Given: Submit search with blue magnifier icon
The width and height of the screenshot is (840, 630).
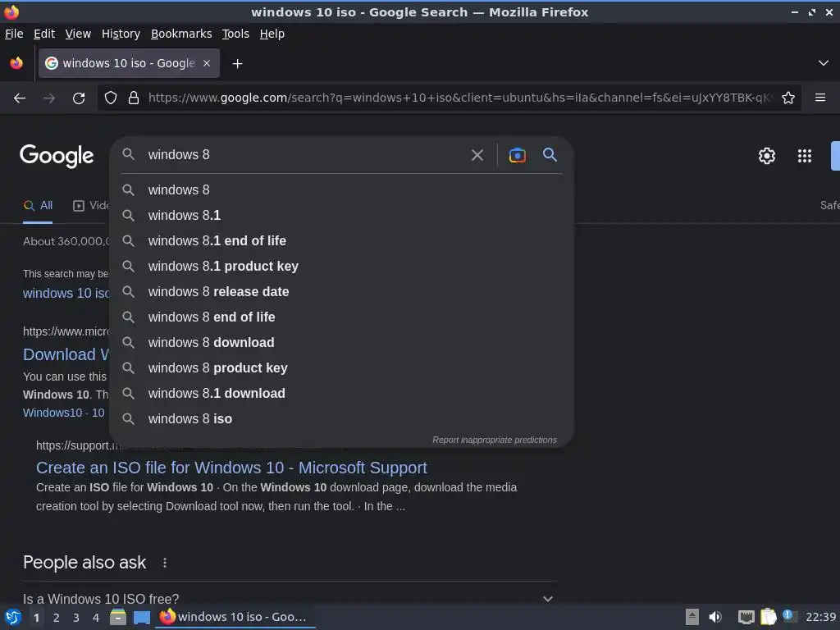Looking at the screenshot, I should point(550,155).
